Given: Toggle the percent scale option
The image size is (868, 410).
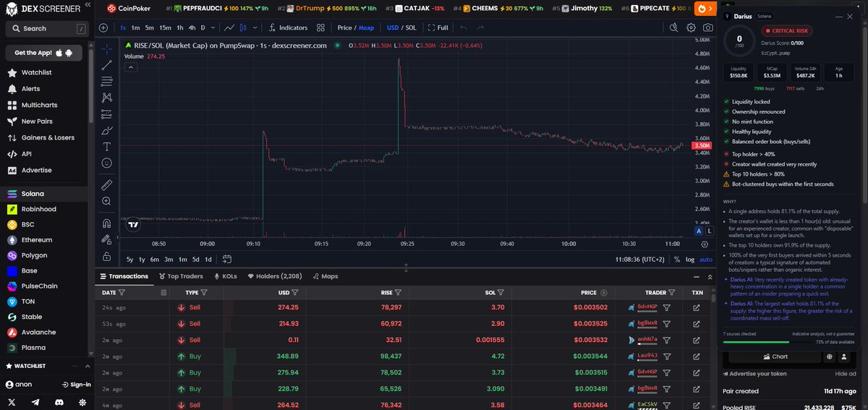Looking at the screenshot, I should coord(676,259).
